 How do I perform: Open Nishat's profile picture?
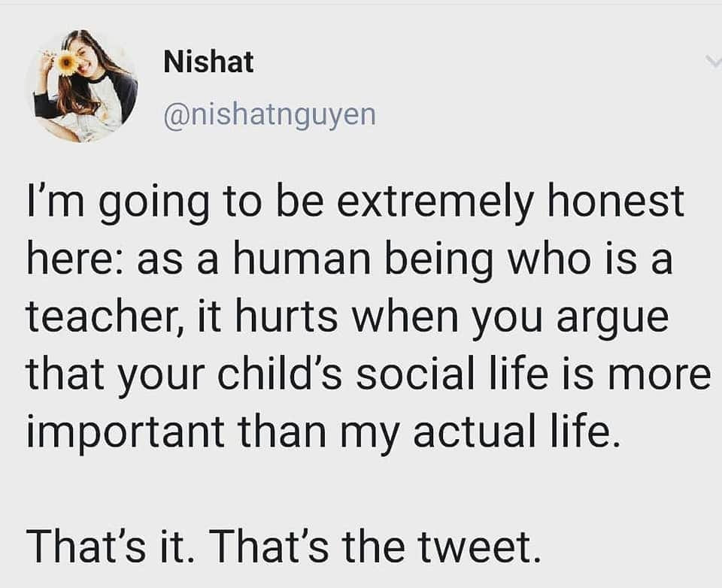[x=83, y=86]
